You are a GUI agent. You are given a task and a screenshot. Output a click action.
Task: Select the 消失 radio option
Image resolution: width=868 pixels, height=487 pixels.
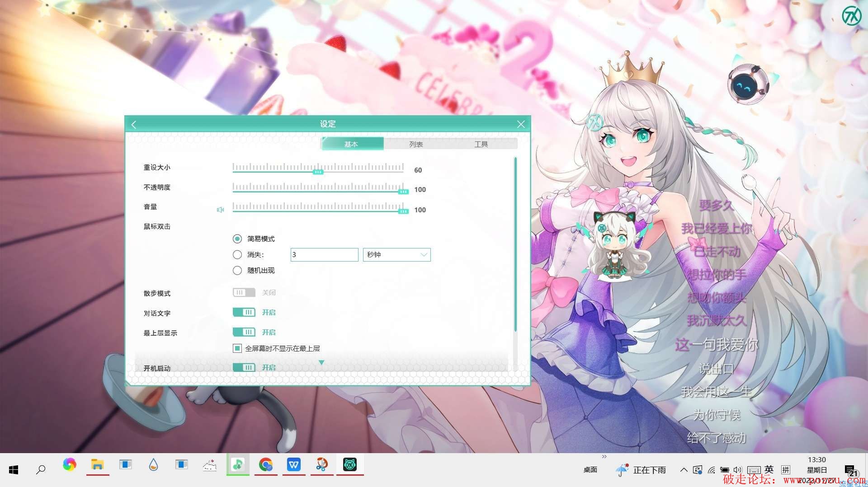(237, 254)
